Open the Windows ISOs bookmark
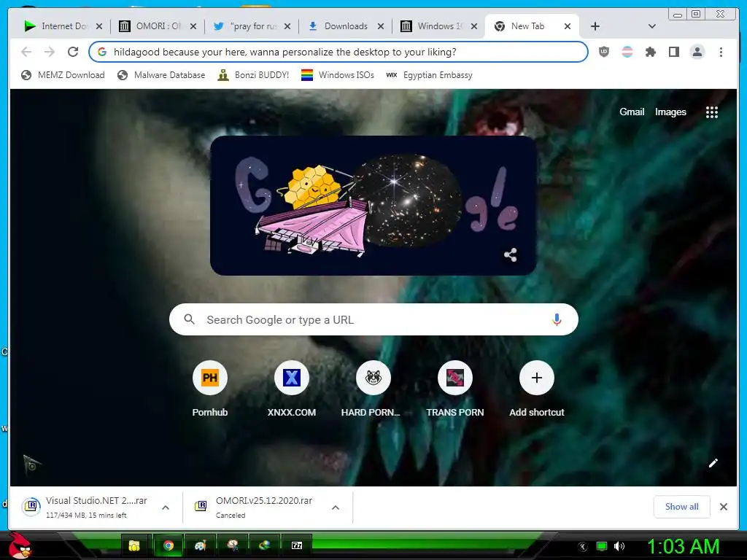The height and width of the screenshot is (560, 747). click(x=338, y=75)
